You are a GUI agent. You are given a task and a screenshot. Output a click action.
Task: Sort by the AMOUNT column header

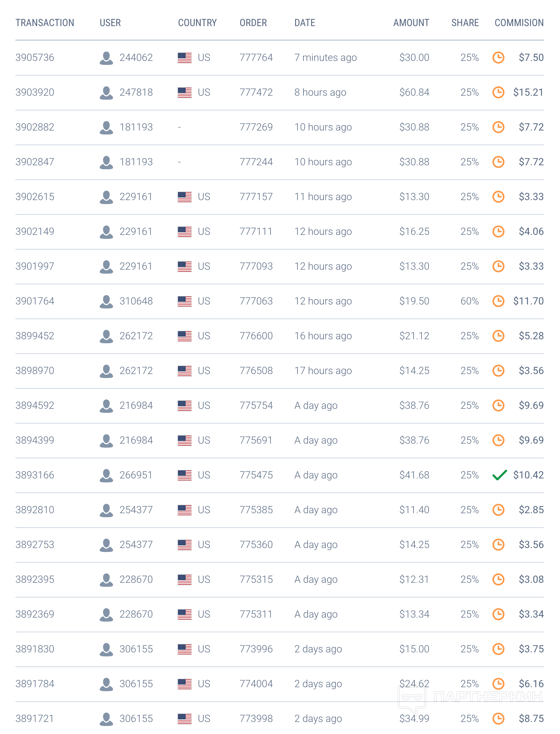tap(411, 23)
